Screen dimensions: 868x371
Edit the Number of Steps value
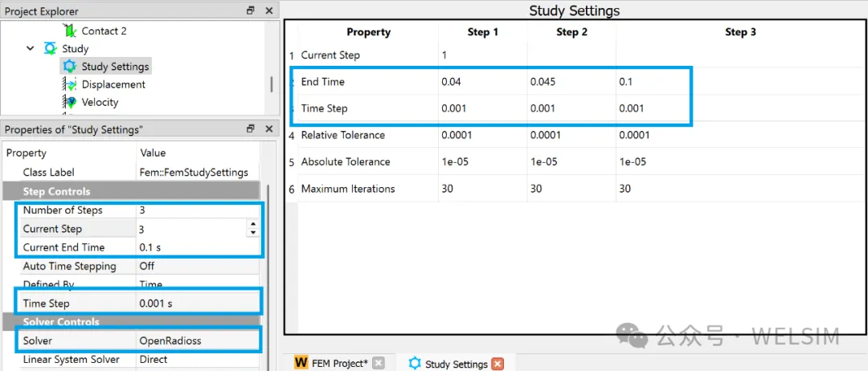[198, 210]
